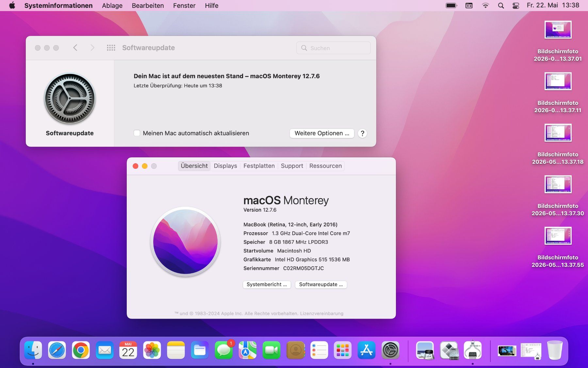The width and height of the screenshot is (588, 368).
Task: Open Launchpad from the Dock
Action: click(x=343, y=350)
